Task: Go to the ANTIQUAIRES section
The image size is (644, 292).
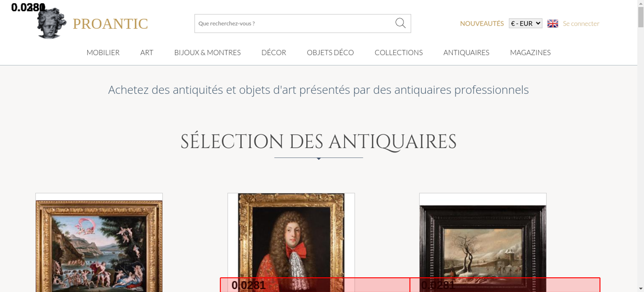Action: (466, 52)
